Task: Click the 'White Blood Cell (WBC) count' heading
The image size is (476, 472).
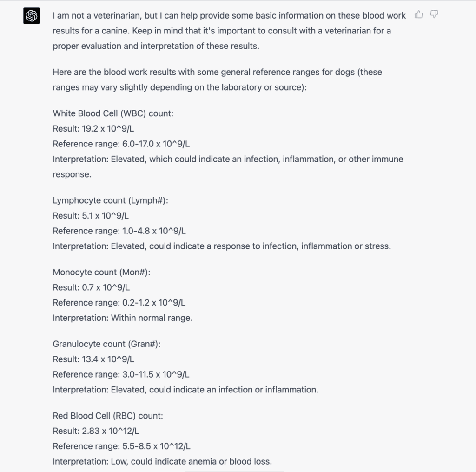Action: tap(113, 113)
